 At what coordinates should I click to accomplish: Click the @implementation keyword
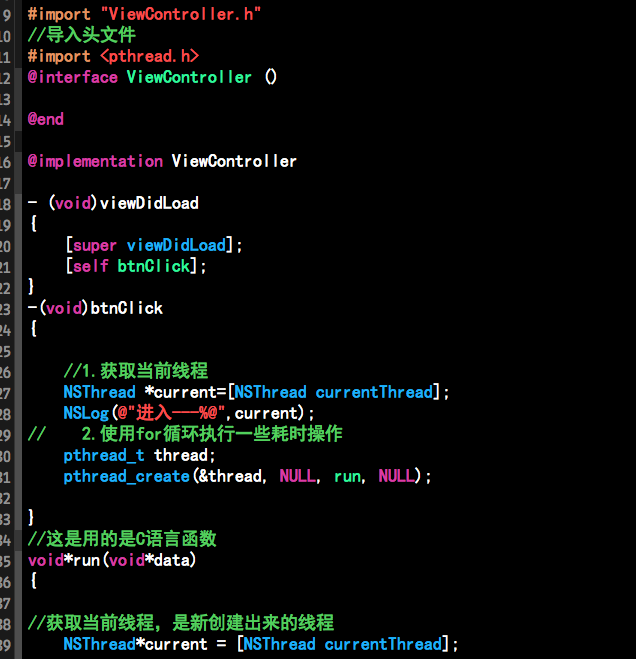coord(95,161)
